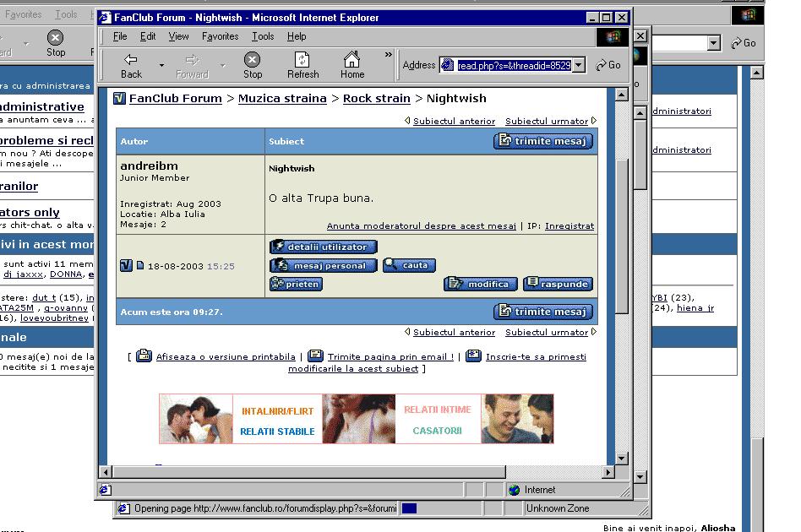This screenshot has height=532, width=801.
Task: Open File menu in Nightwish window
Action: click(119, 36)
